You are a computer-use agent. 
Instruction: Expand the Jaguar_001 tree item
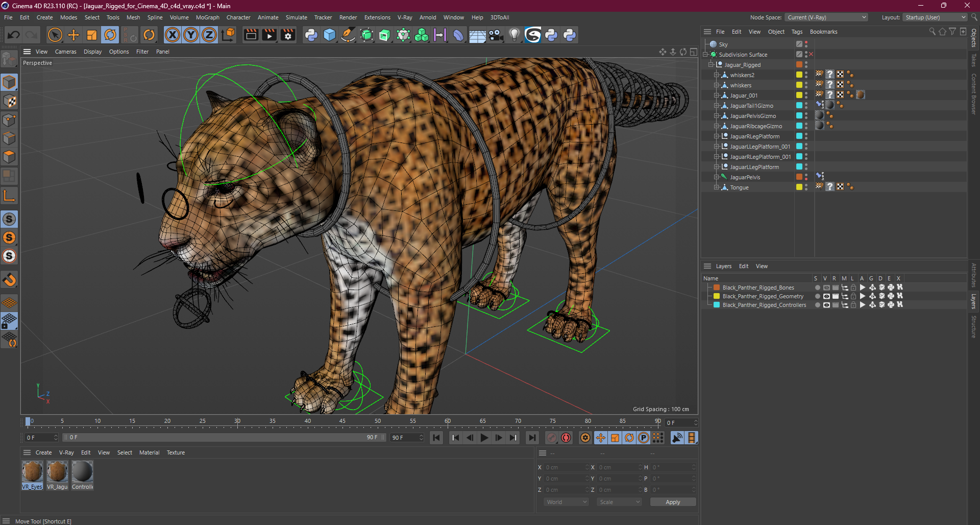[716, 96]
